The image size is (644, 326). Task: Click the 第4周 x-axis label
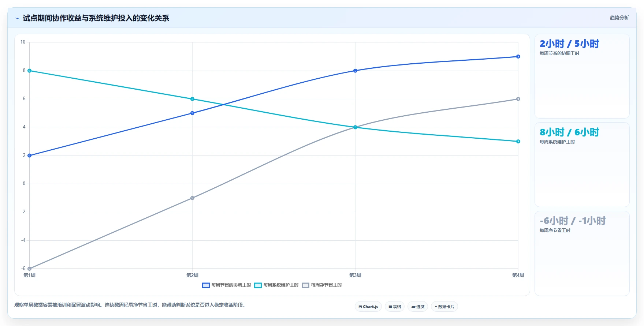click(x=518, y=275)
